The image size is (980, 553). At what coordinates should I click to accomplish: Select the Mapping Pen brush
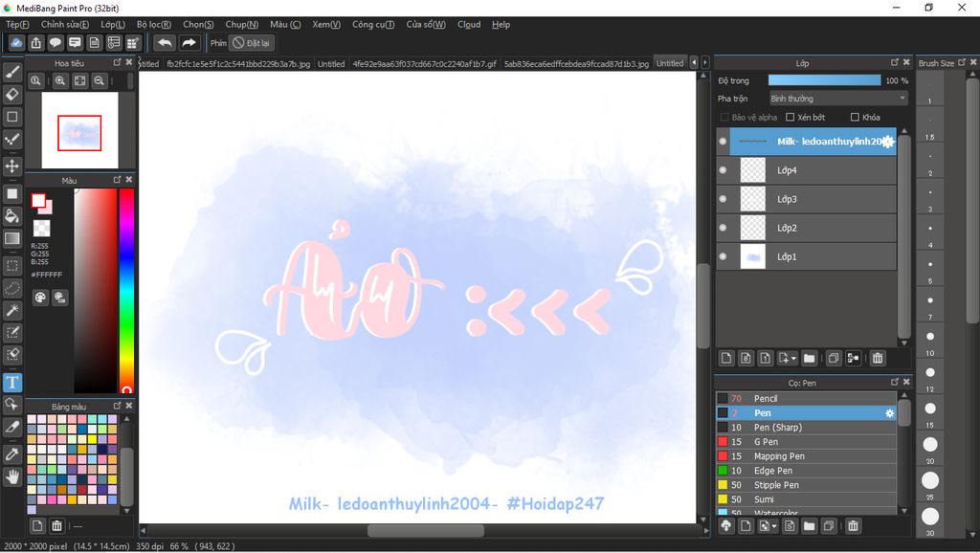[x=806, y=456]
